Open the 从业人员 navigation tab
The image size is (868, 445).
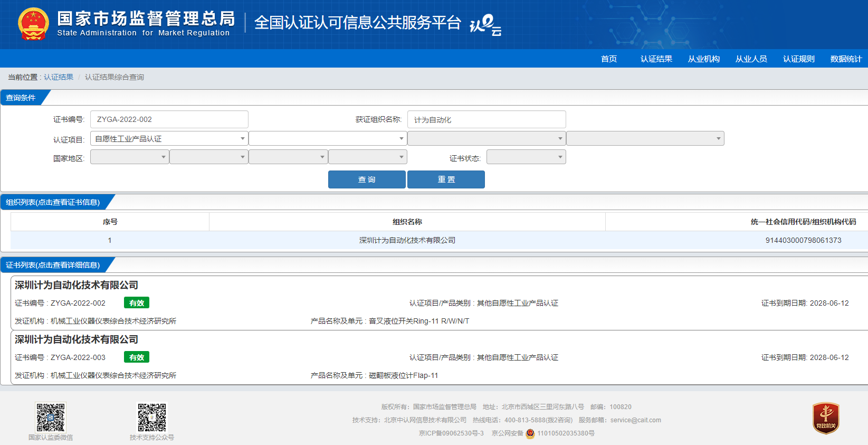(x=751, y=59)
